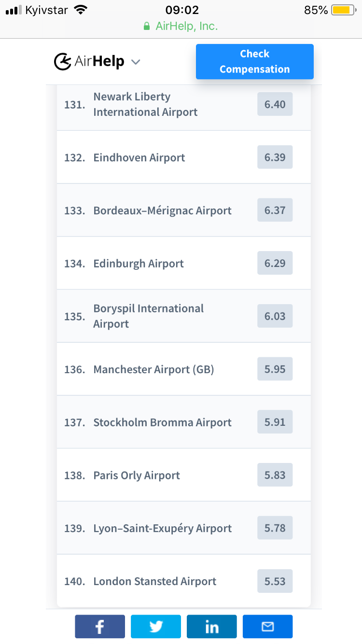Screen dimensions: 362x644
Task: Select Lyon–Saint-Exupéry Airport row
Action: coord(162,528)
